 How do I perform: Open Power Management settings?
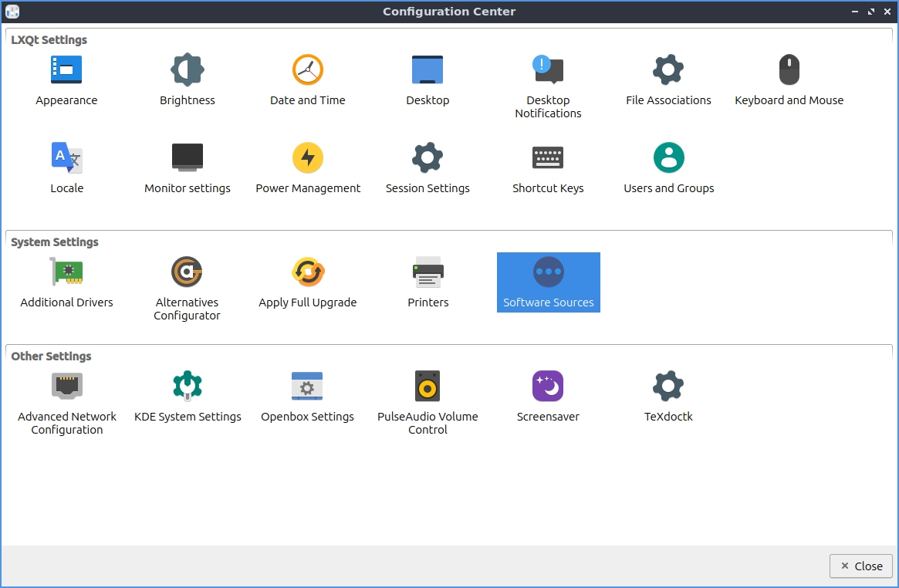tap(307, 158)
